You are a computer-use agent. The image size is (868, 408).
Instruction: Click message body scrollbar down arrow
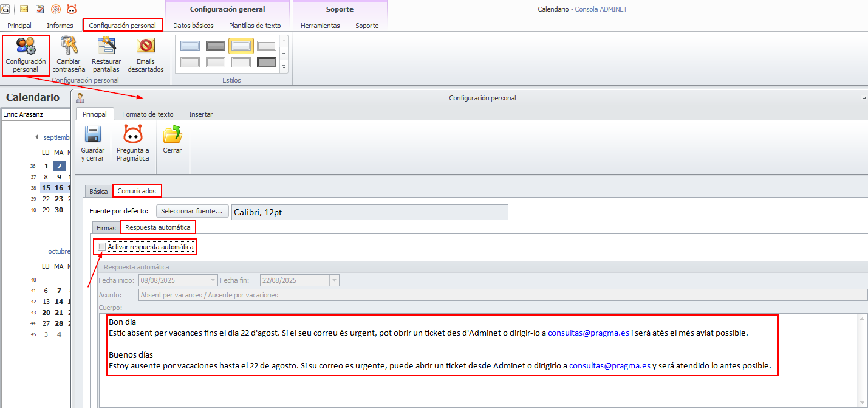click(863, 403)
